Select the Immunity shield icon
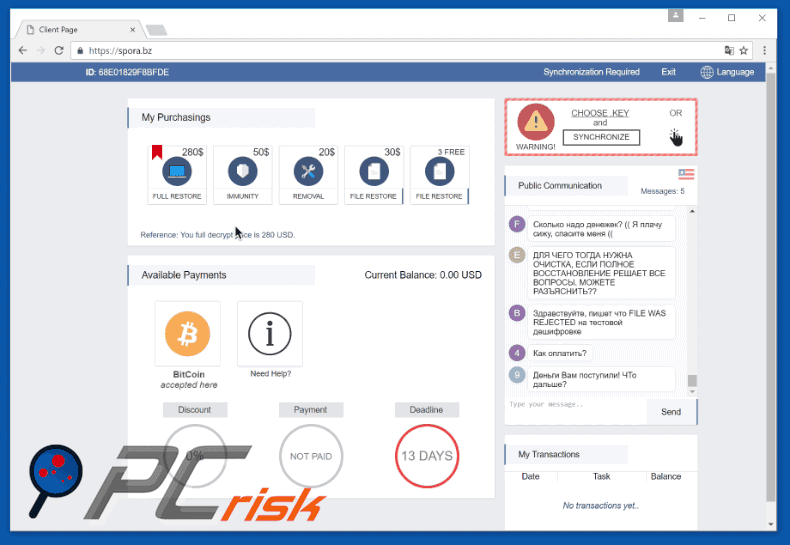 pyautogui.click(x=242, y=171)
